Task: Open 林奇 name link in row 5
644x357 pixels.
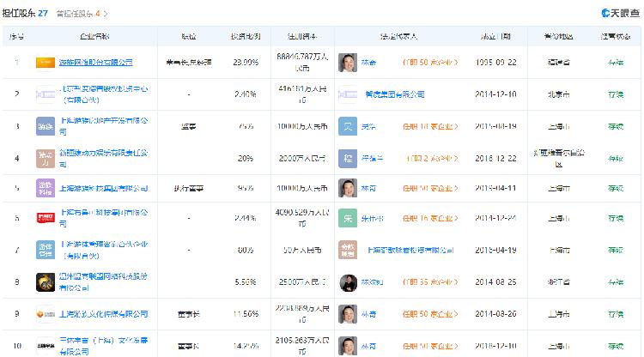Action: [x=368, y=188]
